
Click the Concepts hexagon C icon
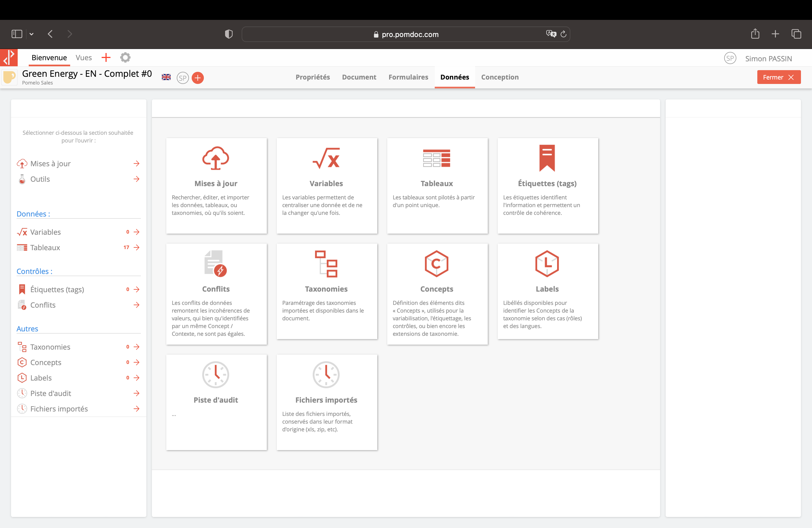coord(436,263)
